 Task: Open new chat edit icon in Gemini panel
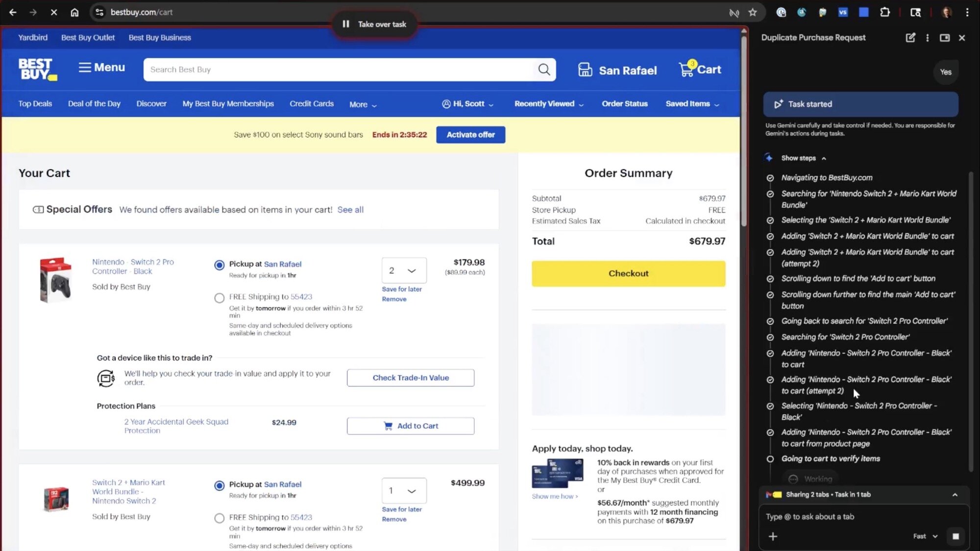(x=910, y=38)
